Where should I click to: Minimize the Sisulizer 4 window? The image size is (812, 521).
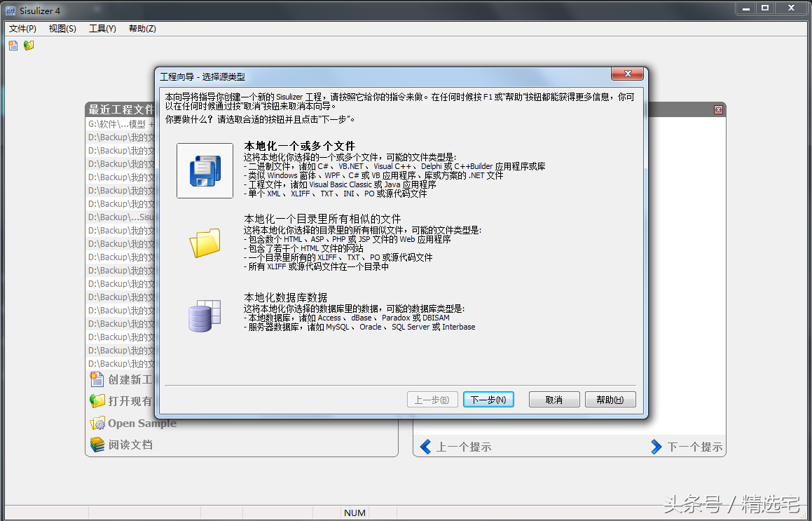pyautogui.click(x=745, y=8)
